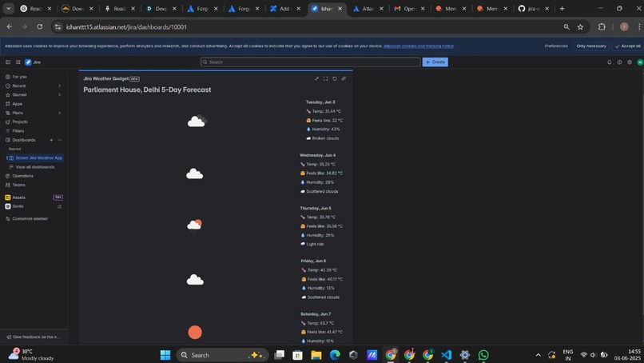
Task: Choose Only necessary cookies
Action: 591,46
